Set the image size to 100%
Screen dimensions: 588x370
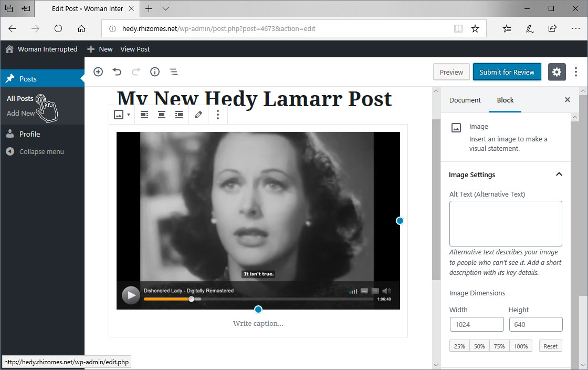(520, 346)
